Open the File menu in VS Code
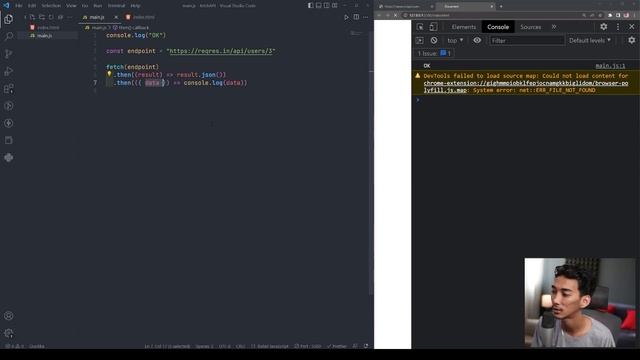This screenshot has width=640, height=360. 19,6
